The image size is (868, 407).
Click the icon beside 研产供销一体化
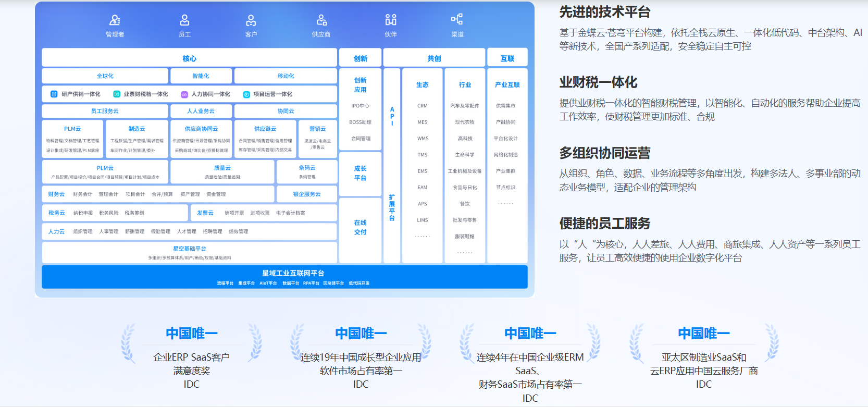54,94
